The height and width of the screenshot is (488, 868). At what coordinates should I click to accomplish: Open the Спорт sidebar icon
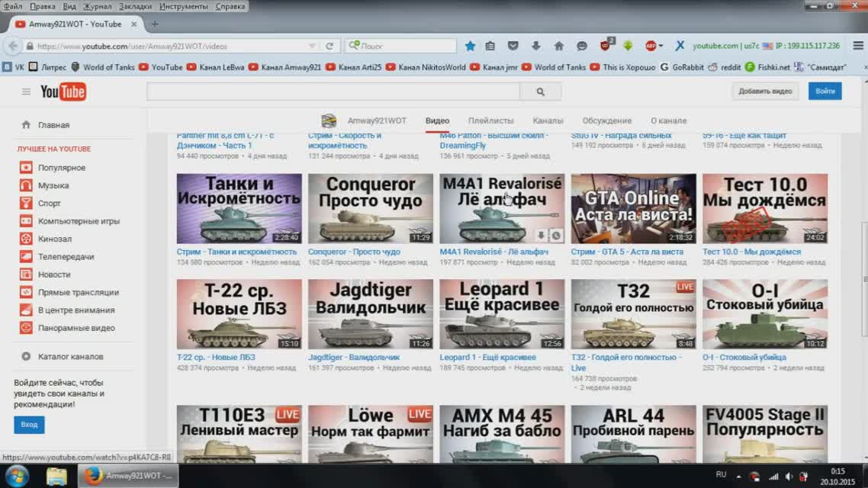coord(26,203)
